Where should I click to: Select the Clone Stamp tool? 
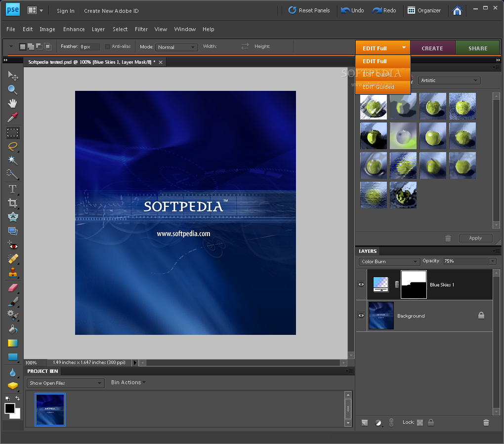pos(12,273)
